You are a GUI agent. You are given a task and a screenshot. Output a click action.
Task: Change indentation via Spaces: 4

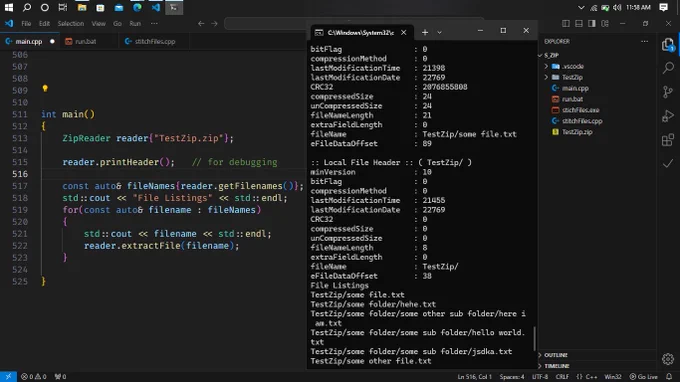click(x=512, y=376)
